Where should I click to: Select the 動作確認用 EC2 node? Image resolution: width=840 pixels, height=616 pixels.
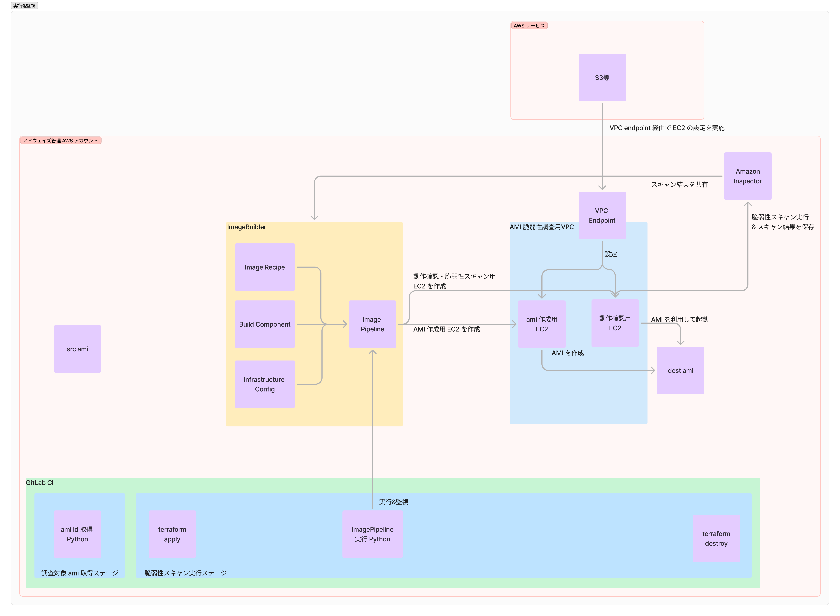[x=615, y=323]
